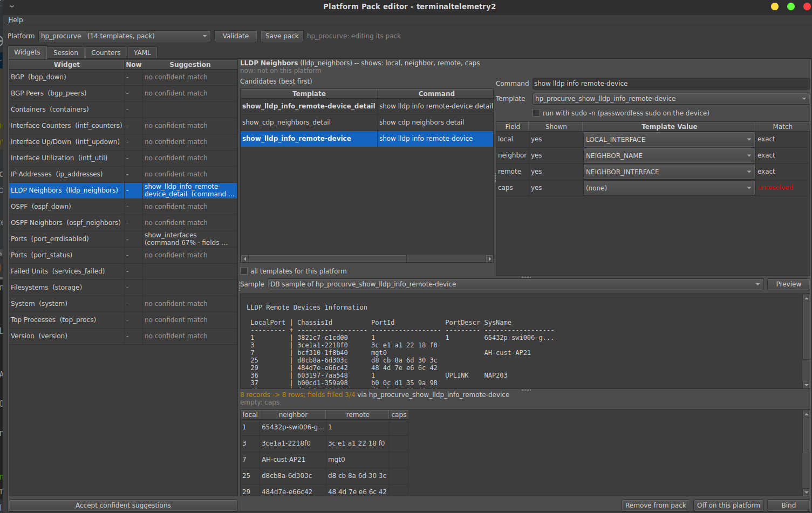The width and height of the screenshot is (812, 513).
Task: Select the OSPF Neighbors (ospf_neighbors) widget row
Action: point(123,223)
